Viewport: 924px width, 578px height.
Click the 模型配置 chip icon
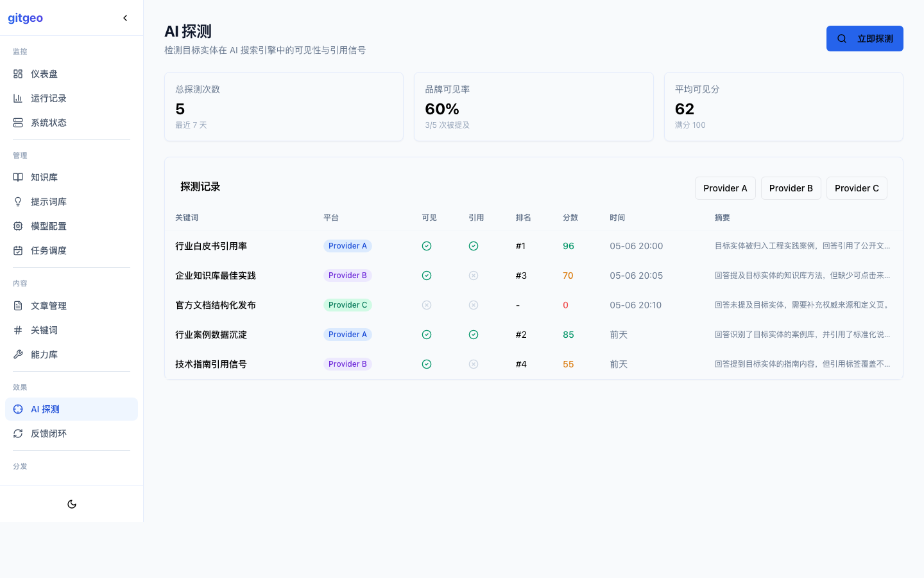click(x=18, y=226)
